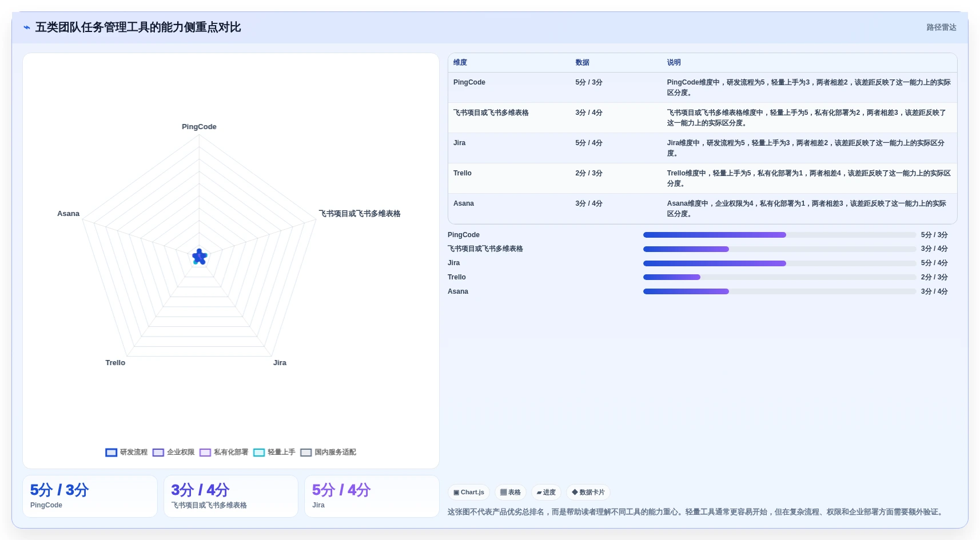Click the 5分 / 4分 value in Jira table row

click(x=589, y=143)
